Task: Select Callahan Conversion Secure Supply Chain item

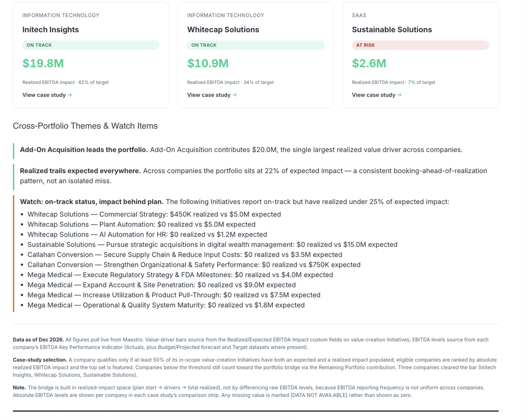Action: coord(185,255)
